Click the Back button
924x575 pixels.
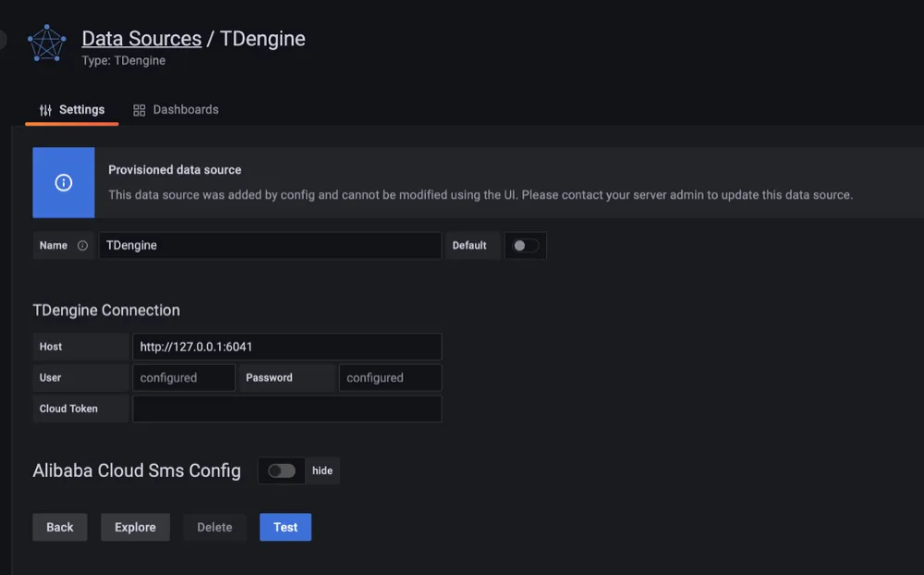[59, 527]
